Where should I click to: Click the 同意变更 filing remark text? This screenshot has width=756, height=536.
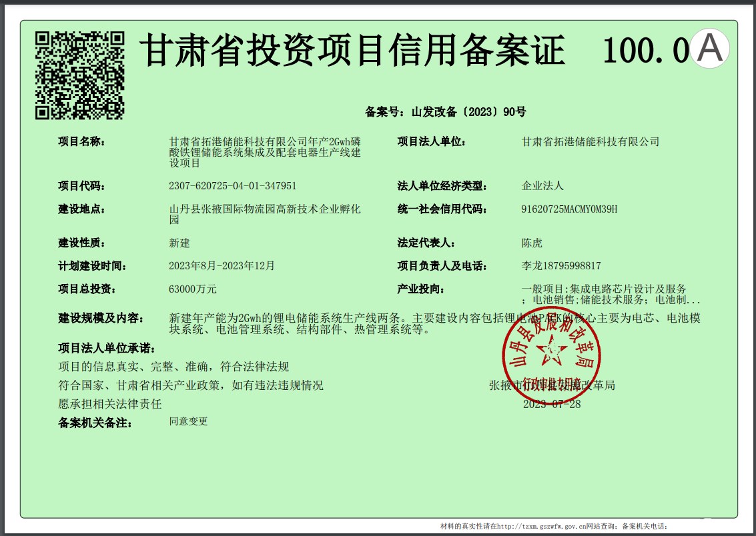click(189, 421)
